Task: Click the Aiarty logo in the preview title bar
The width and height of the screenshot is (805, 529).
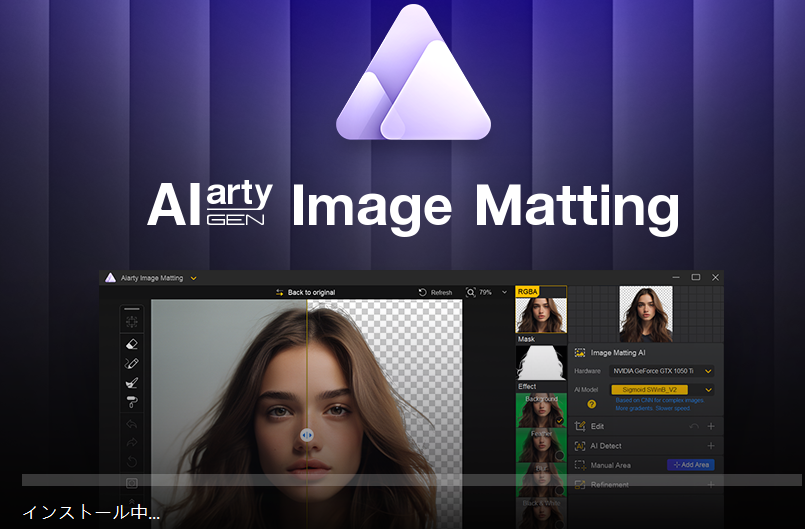Action: click(x=110, y=278)
